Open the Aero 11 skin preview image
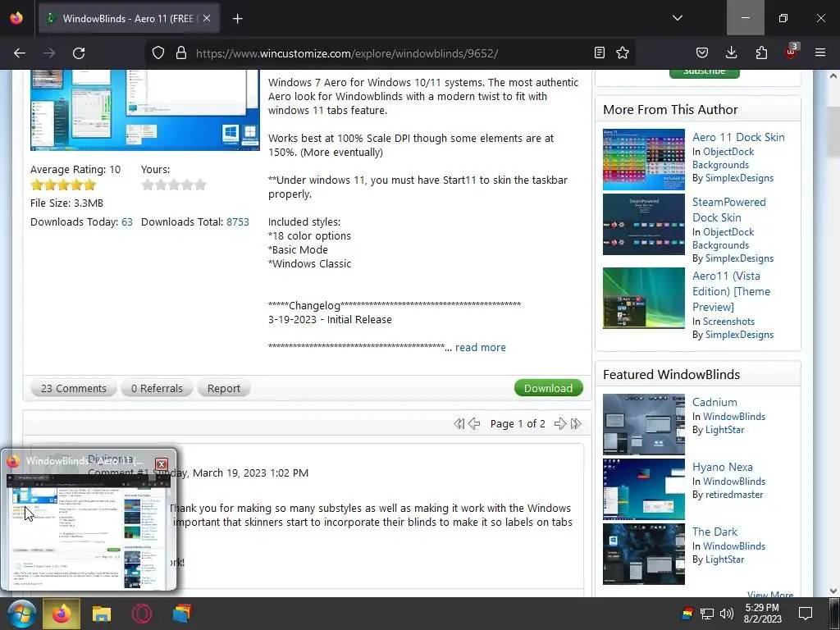840x630 pixels. pos(144,110)
